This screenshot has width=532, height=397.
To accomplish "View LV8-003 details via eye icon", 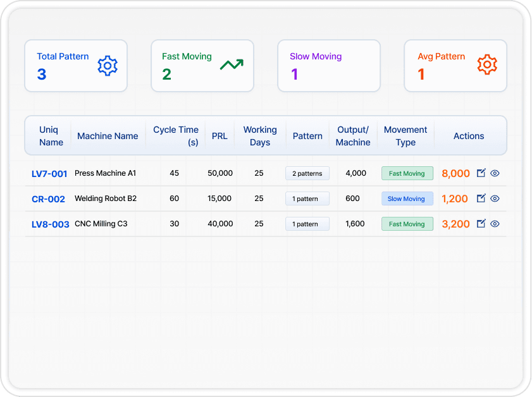I will [495, 224].
